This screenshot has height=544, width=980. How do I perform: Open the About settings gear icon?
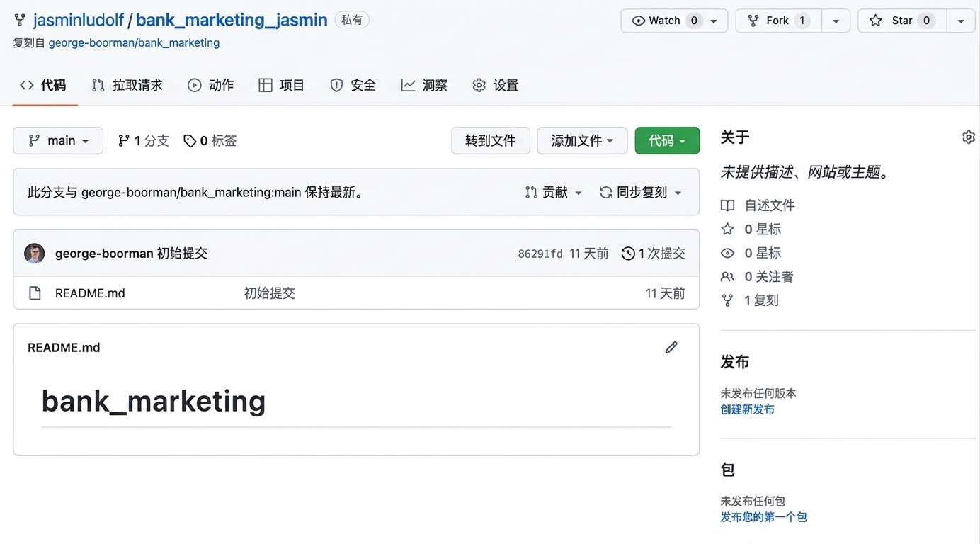click(x=969, y=137)
